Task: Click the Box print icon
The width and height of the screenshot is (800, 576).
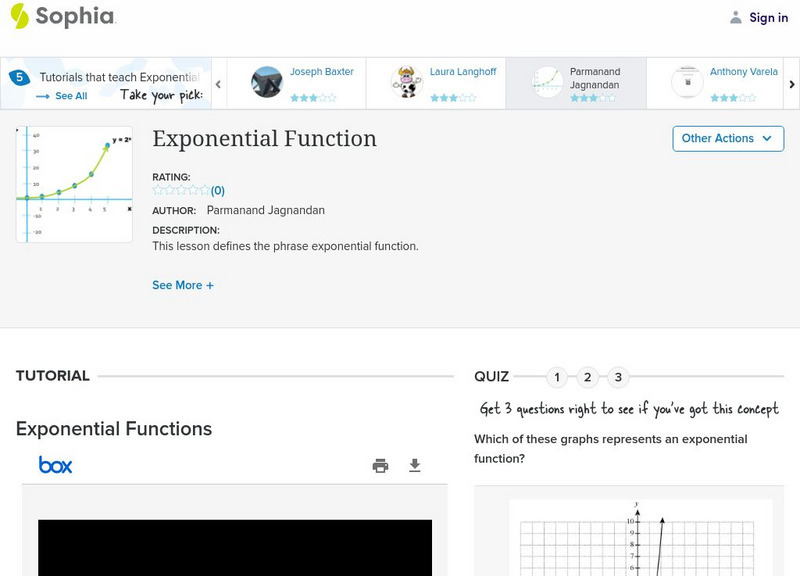Action: (x=380, y=465)
